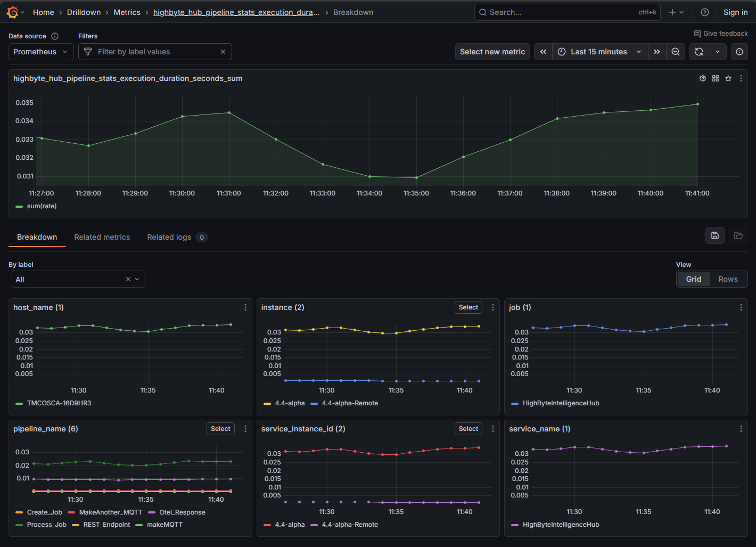Switch the view to Grid
This screenshot has width=756, height=547.
tap(693, 279)
